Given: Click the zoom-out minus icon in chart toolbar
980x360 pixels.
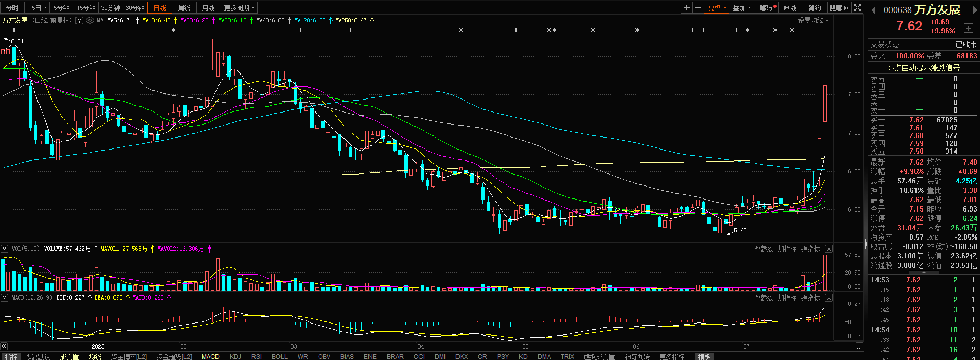Looking at the screenshot, I should pyautogui.click(x=698, y=8).
